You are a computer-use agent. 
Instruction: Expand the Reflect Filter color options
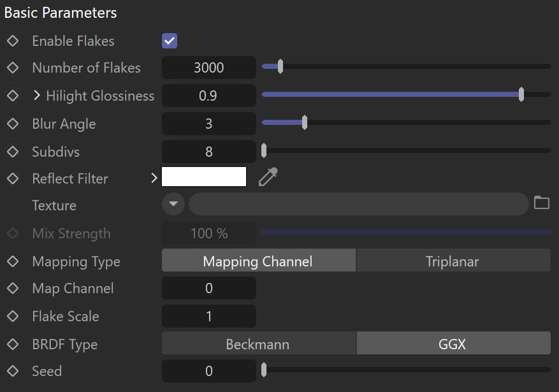154,178
